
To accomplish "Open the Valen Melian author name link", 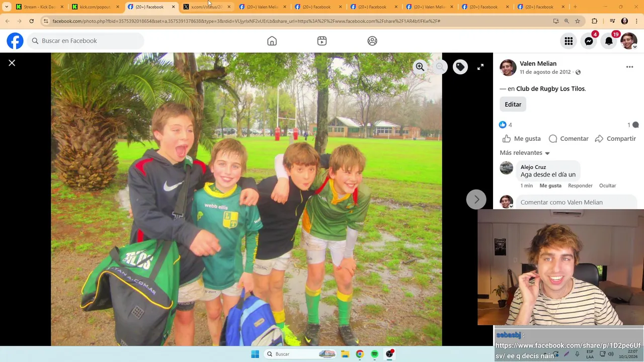I will pyautogui.click(x=538, y=63).
